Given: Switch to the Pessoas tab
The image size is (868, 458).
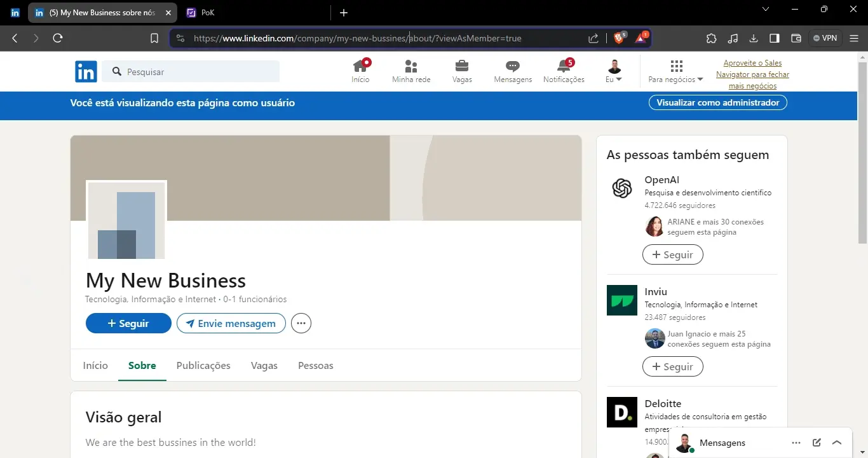Looking at the screenshot, I should point(316,366).
